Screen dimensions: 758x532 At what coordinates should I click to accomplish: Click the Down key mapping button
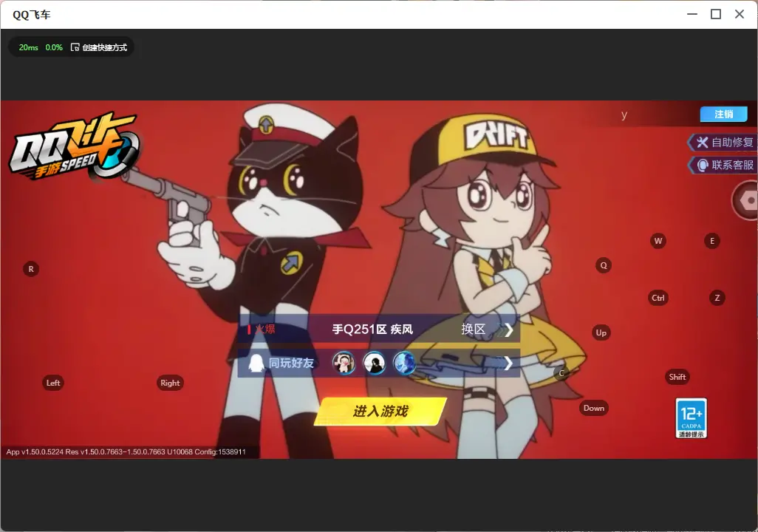tap(594, 408)
